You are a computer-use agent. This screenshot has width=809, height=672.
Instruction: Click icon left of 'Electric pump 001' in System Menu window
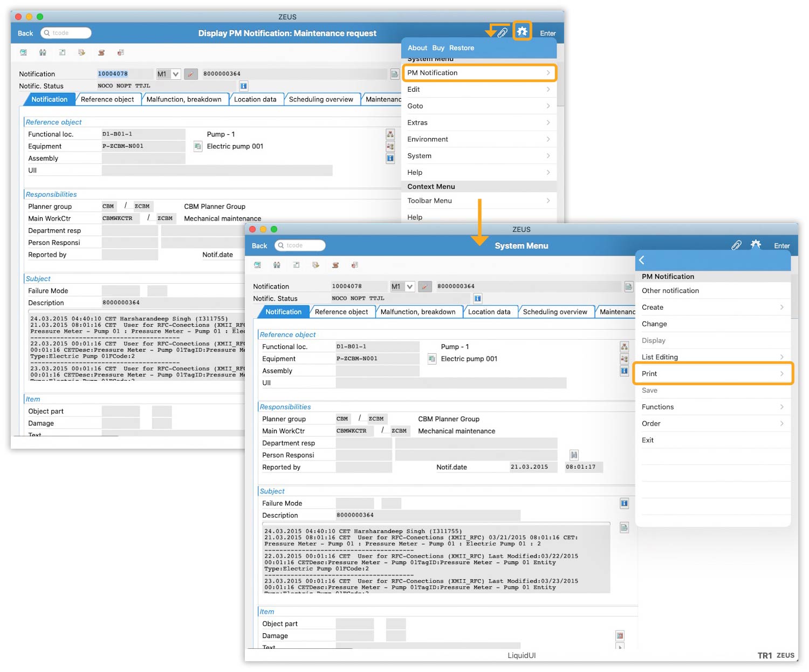click(x=431, y=359)
